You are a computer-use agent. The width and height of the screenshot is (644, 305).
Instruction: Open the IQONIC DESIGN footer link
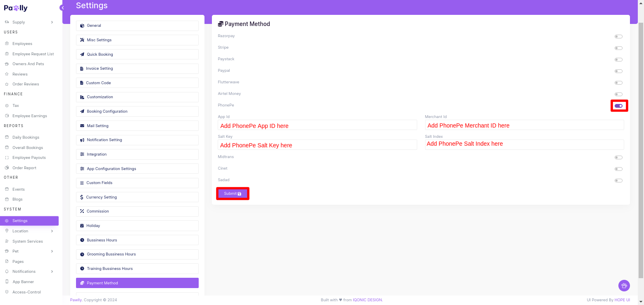[x=368, y=300]
